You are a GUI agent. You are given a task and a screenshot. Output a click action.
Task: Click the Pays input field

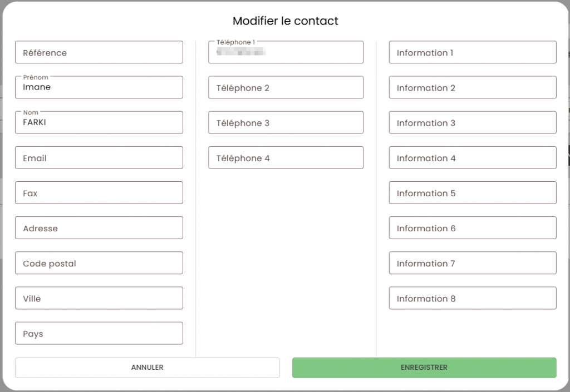tap(99, 333)
